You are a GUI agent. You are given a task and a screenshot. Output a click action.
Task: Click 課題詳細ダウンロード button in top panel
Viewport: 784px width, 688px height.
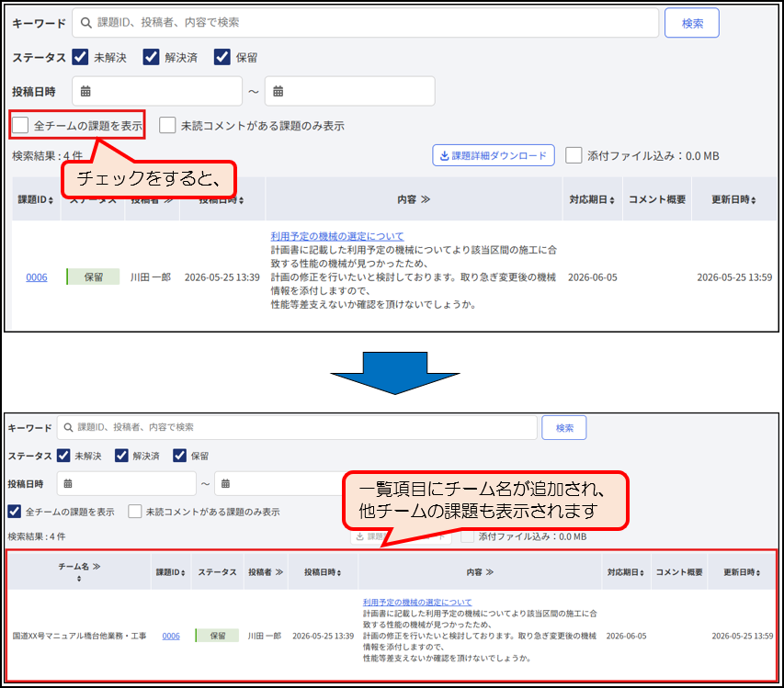pyautogui.click(x=494, y=155)
